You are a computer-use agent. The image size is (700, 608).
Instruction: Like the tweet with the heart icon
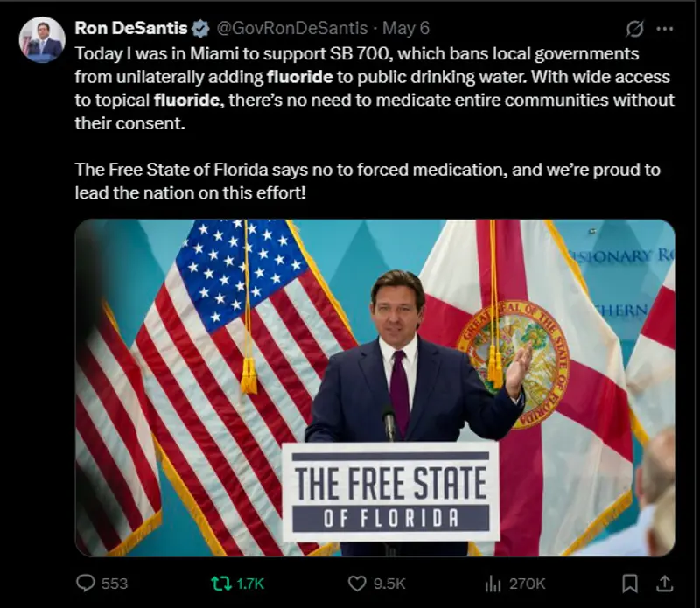click(x=357, y=583)
